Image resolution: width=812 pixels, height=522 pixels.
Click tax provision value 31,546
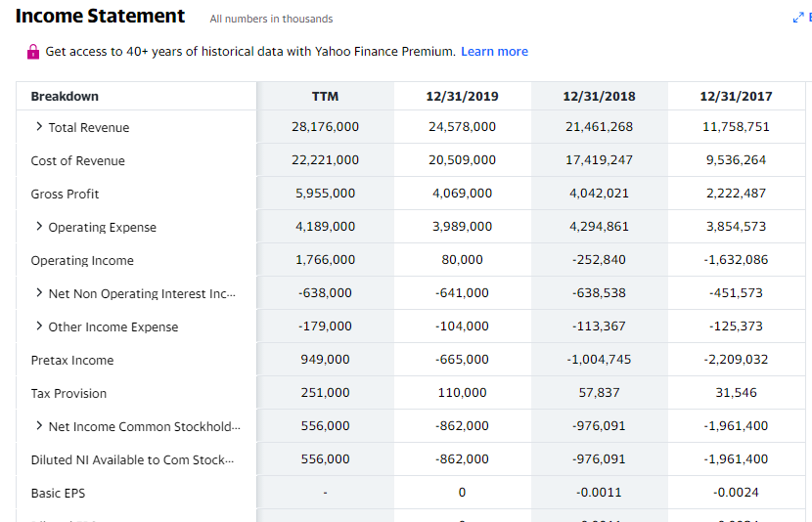[x=736, y=392]
